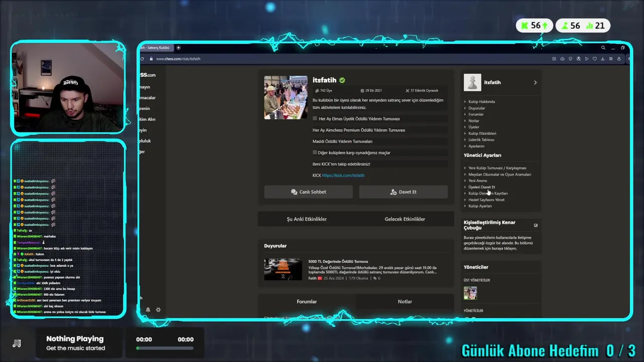Click the camera snapshot toolbar icon
Screen dimensions: 644x362
tap(562, 59)
